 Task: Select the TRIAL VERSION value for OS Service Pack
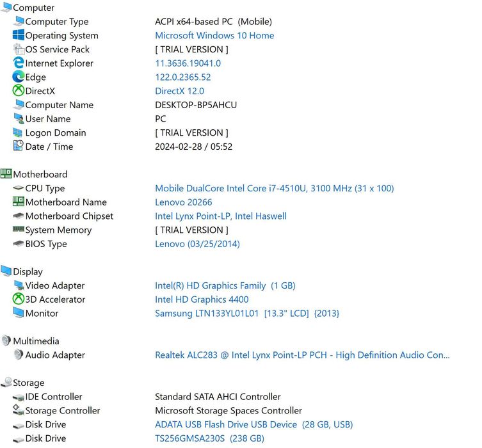pos(192,49)
